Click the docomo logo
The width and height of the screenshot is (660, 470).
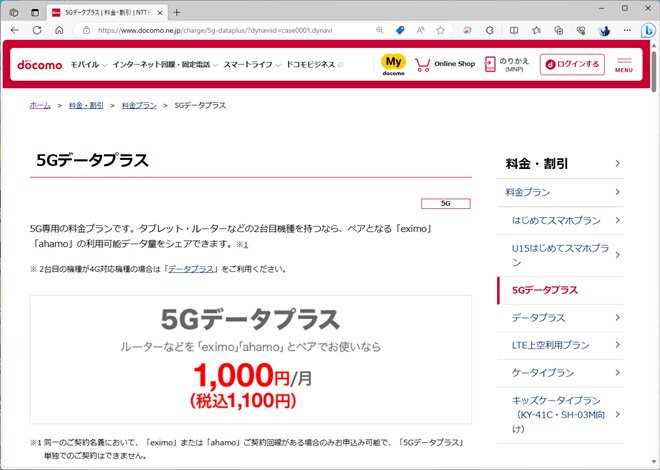(40, 64)
